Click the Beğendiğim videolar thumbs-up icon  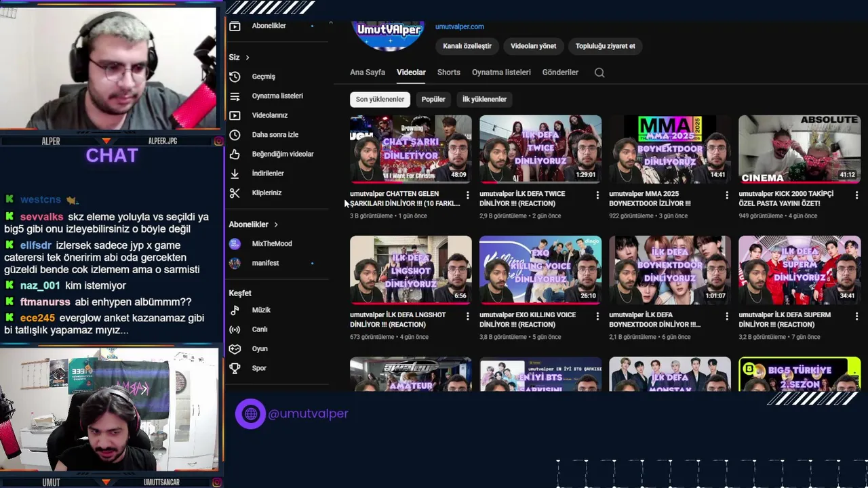(x=235, y=154)
